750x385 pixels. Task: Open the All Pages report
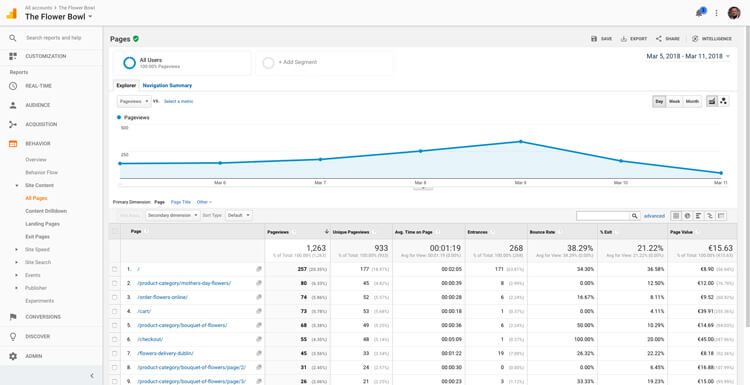[x=36, y=198]
